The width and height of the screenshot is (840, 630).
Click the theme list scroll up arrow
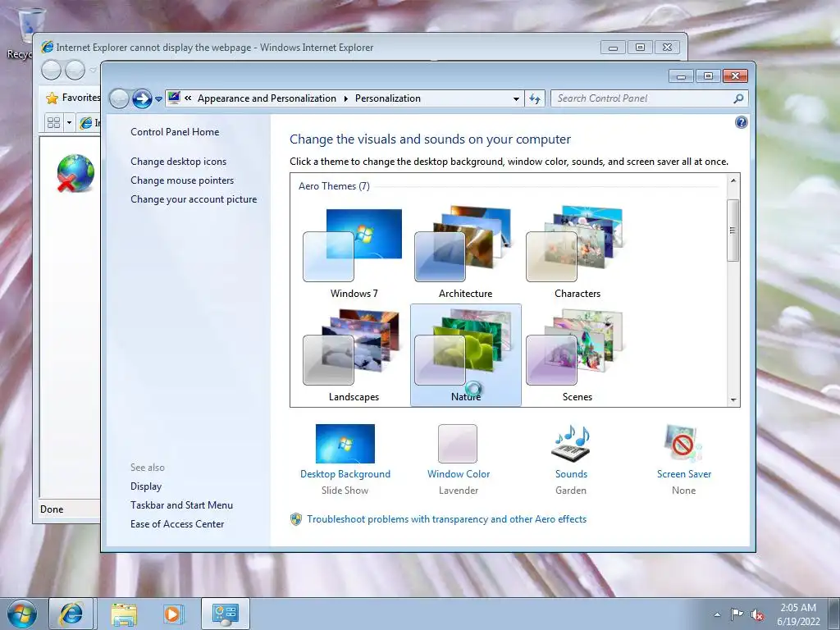coord(733,180)
